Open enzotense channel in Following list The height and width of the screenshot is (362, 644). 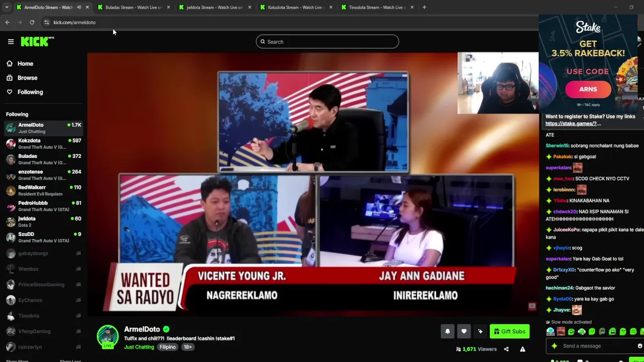coord(44,174)
